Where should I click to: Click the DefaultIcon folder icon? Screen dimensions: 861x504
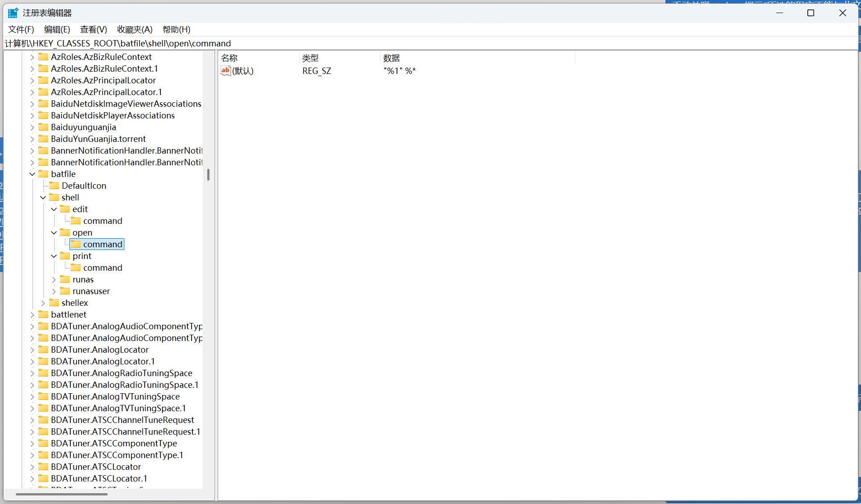click(54, 186)
